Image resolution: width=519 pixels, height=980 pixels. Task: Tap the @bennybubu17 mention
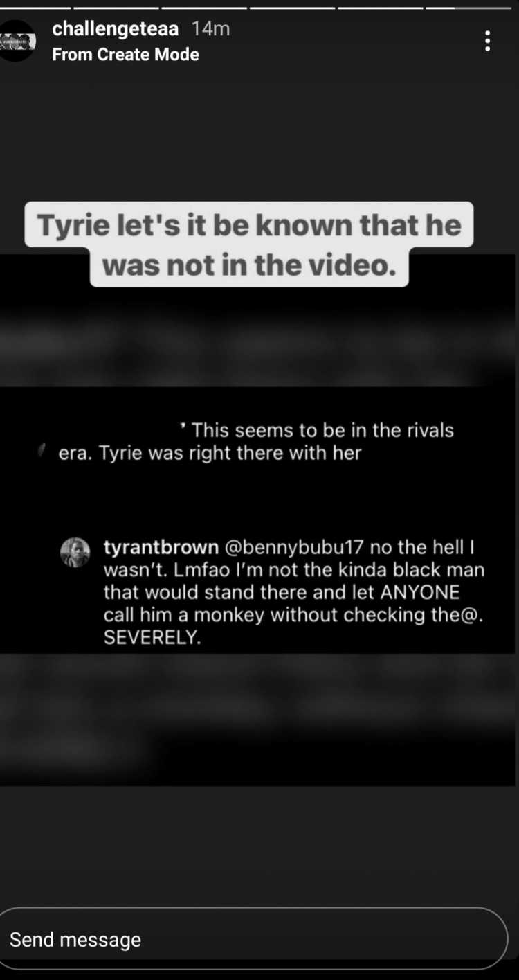294,548
